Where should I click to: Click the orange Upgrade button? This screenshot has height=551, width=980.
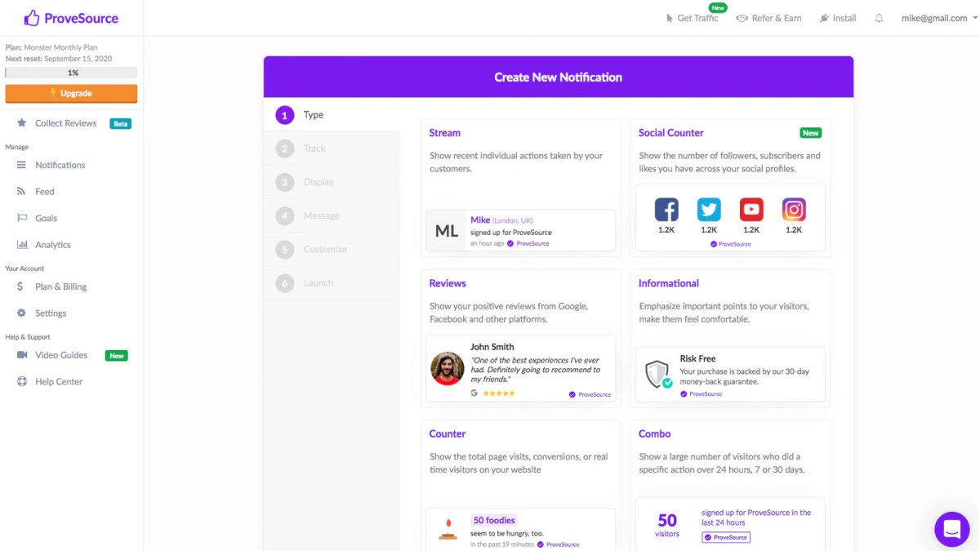point(72,94)
